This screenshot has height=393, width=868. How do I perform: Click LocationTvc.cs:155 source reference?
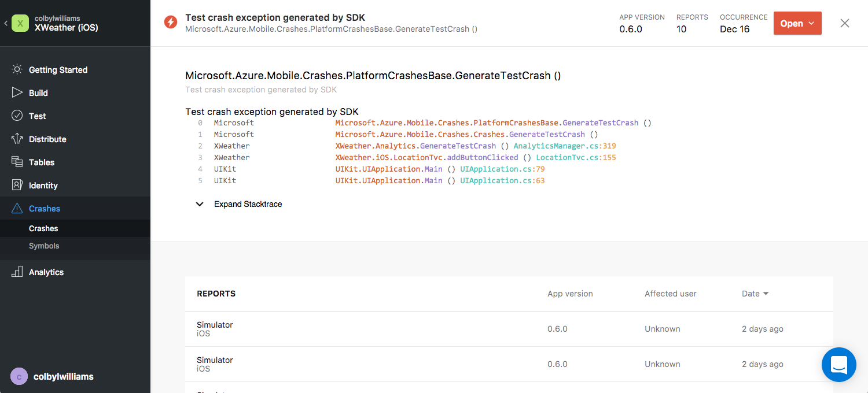point(576,157)
